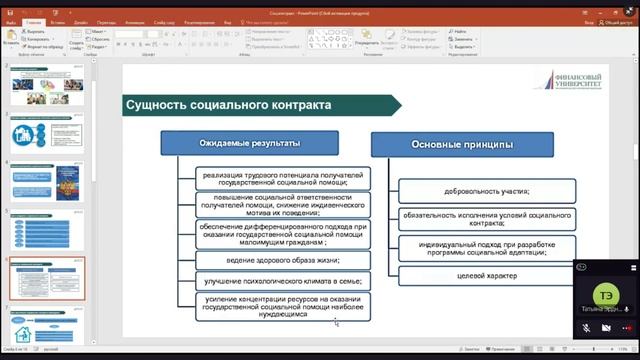The height and width of the screenshot is (360, 640).
Task: Open Shape Effects (Эффекты фигуры)
Action: point(420,47)
